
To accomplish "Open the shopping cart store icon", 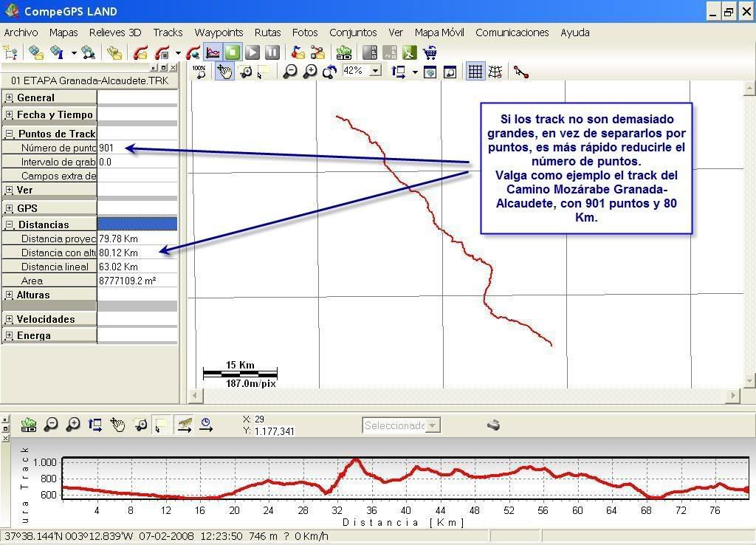I will pos(429,52).
